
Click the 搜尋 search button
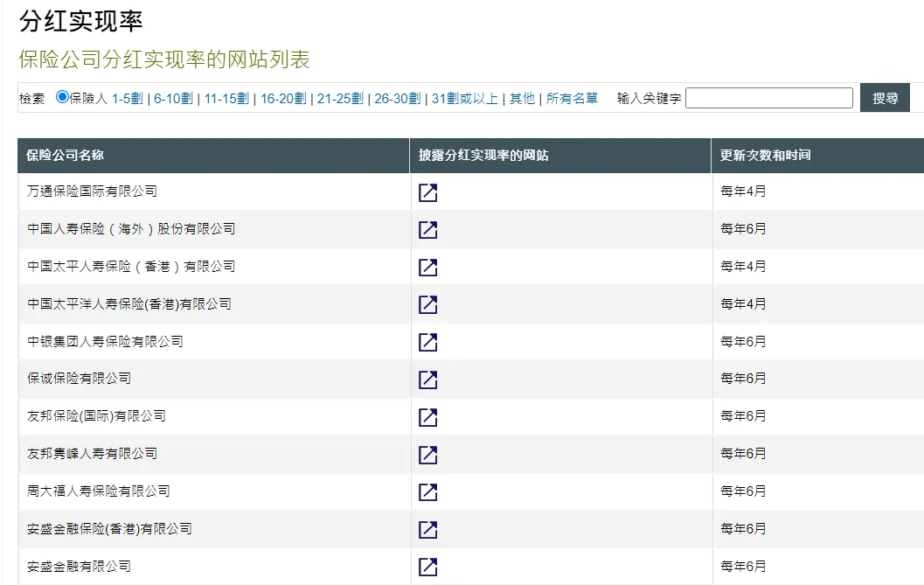click(x=886, y=98)
